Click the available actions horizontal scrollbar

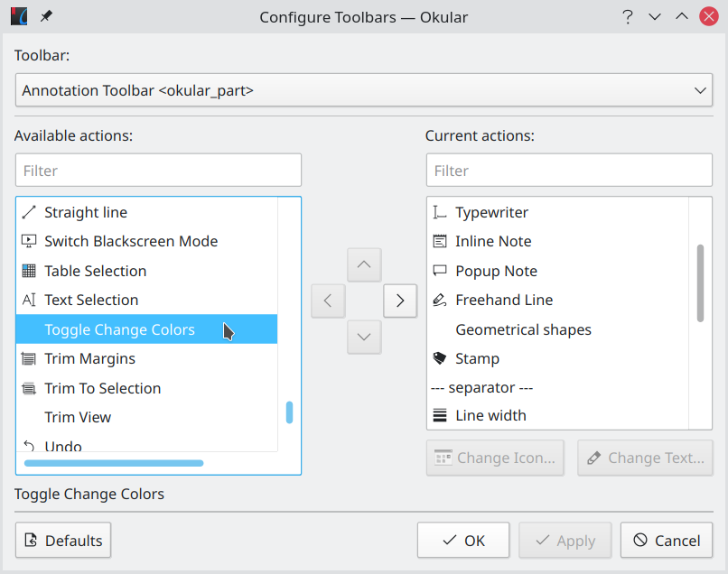click(114, 463)
